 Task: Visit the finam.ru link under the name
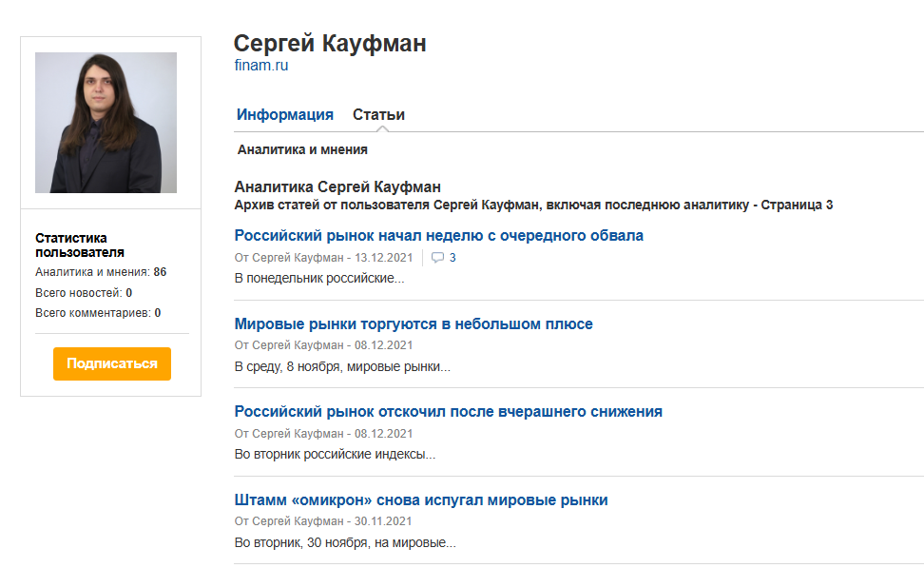[260, 66]
